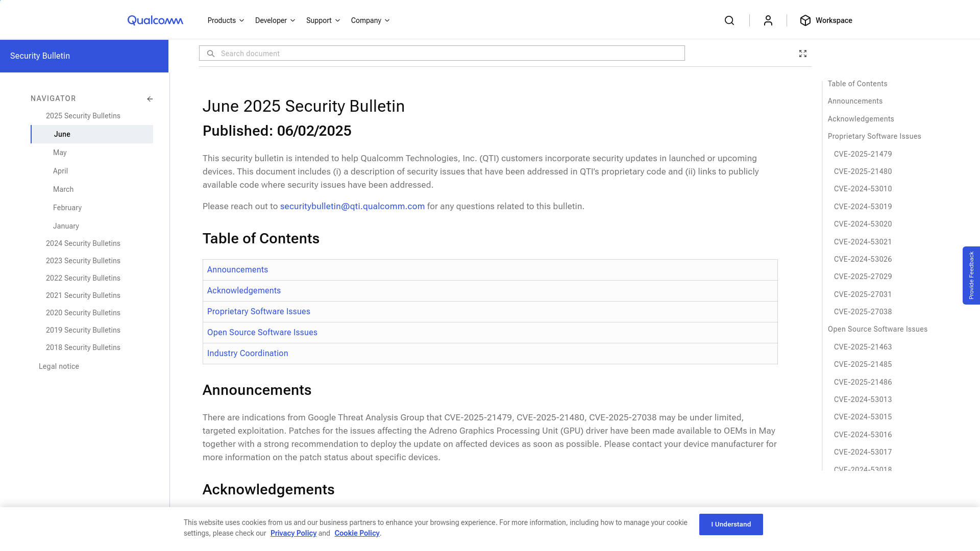Screen dimensions: 980x551
Task: Open the Privacy Policy link
Action: [x=293, y=533]
